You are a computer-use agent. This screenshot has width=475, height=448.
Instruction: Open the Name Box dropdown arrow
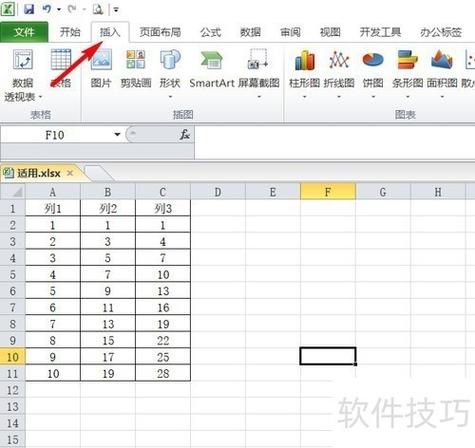pos(117,135)
